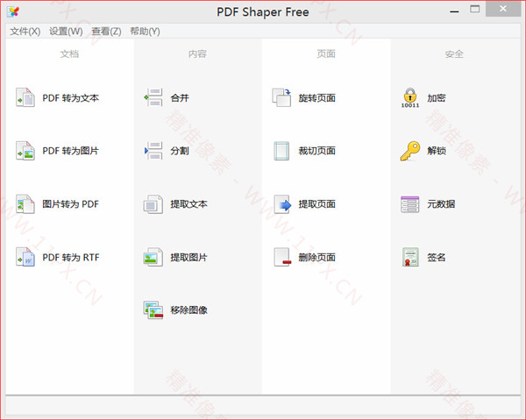Click the 提取图片 icon
The image size is (526, 420).
pyautogui.click(x=153, y=257)
